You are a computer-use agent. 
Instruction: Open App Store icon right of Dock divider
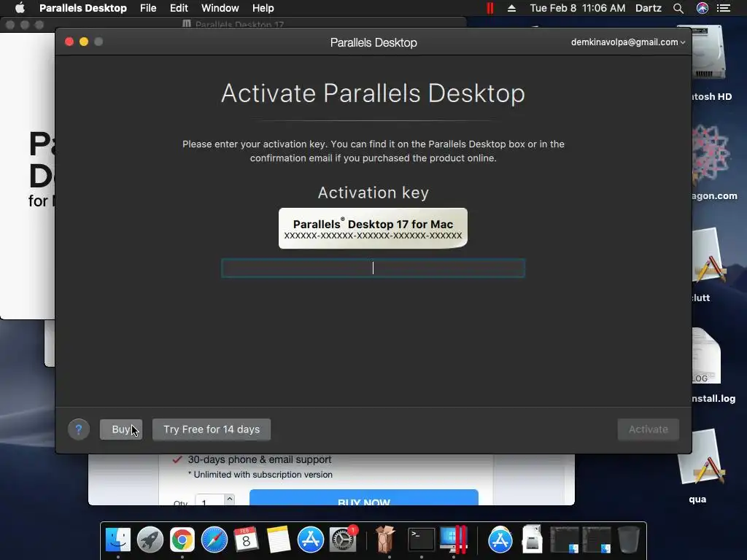click(500, 540)
